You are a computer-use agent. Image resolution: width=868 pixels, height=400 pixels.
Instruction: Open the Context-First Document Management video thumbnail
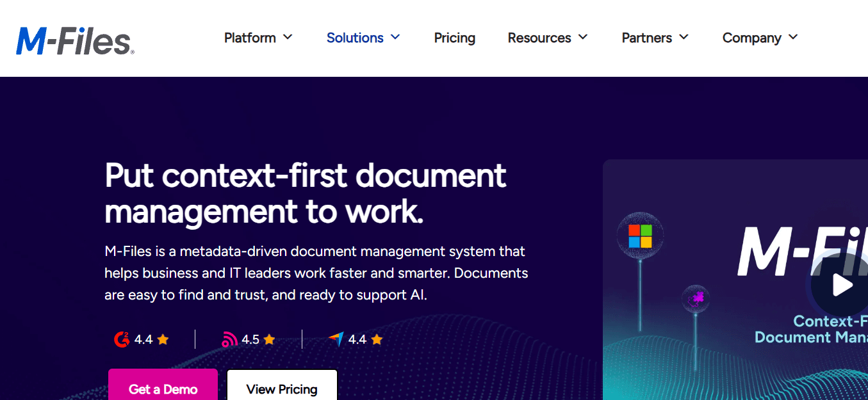[x=735, y=280]
